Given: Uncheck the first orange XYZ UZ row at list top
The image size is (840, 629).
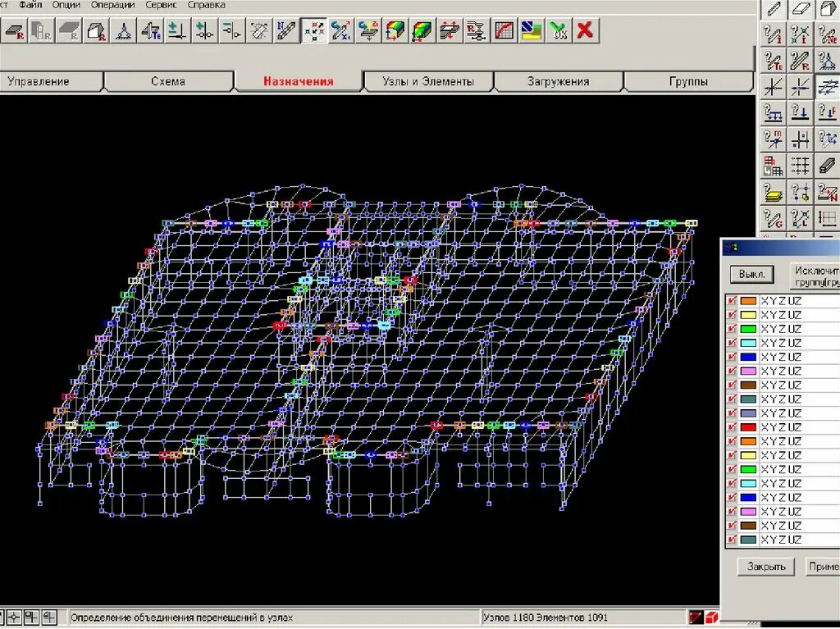Looking at the screenshot, I should pos(732,301).
